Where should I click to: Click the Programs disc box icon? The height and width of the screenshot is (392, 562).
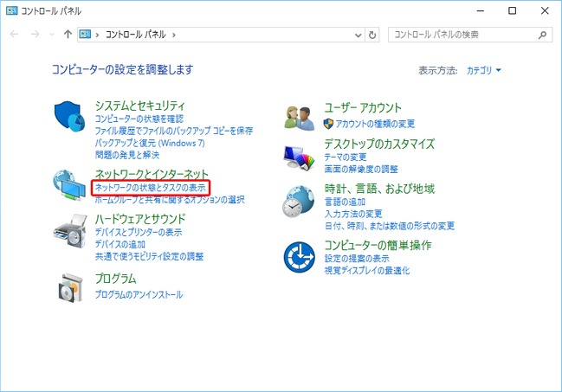(71, 288)
